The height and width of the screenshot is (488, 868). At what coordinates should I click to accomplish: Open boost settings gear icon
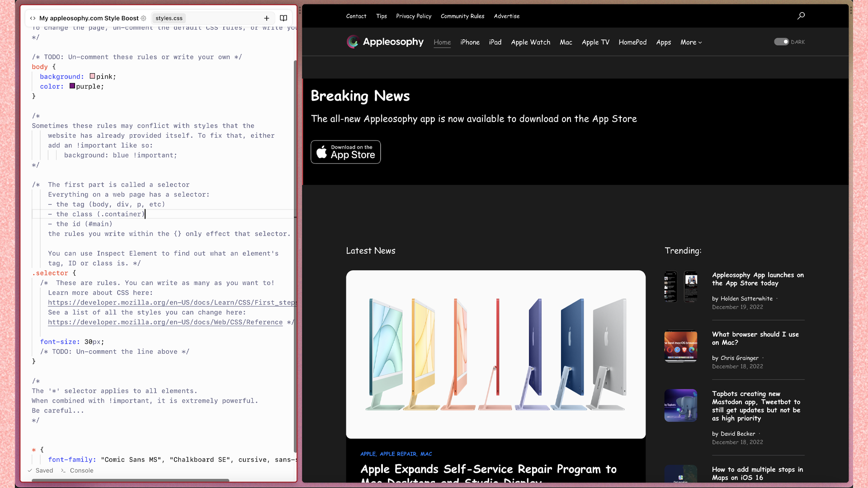(143, 18)
